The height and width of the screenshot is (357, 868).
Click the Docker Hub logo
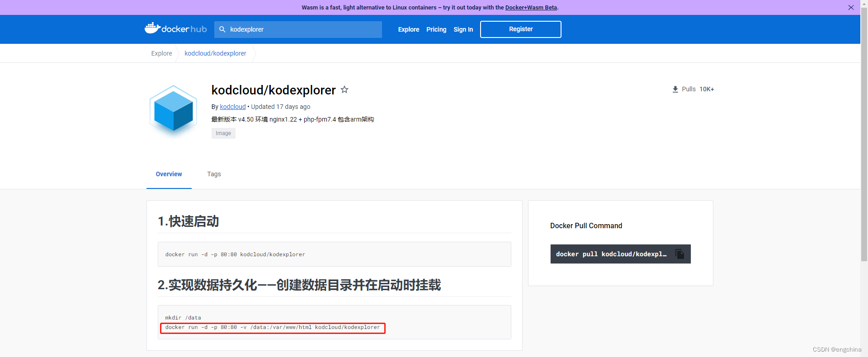[x=175, y=28]
